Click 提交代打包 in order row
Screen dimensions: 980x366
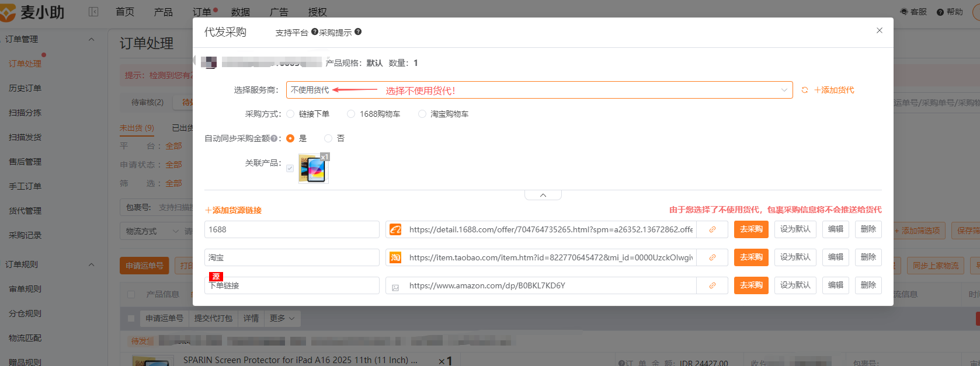(x=213, y=318)
